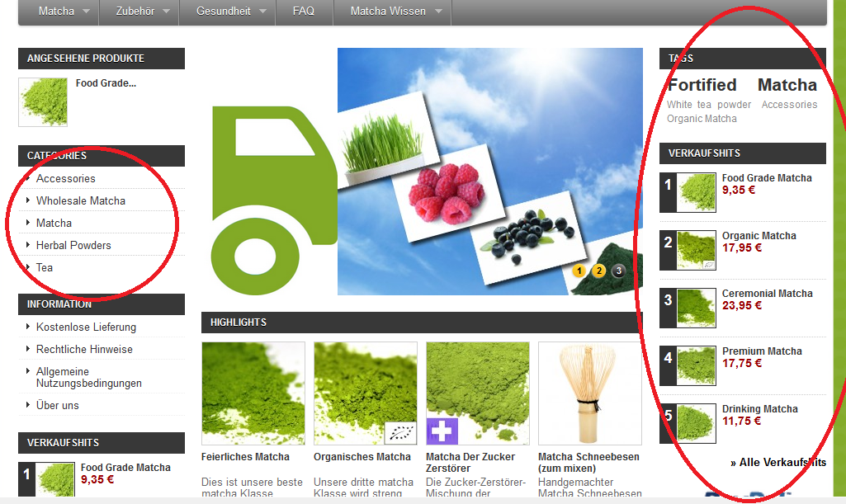
Task: Click the rank 2 Organic Matcha thumbnail
Action: 697,250
